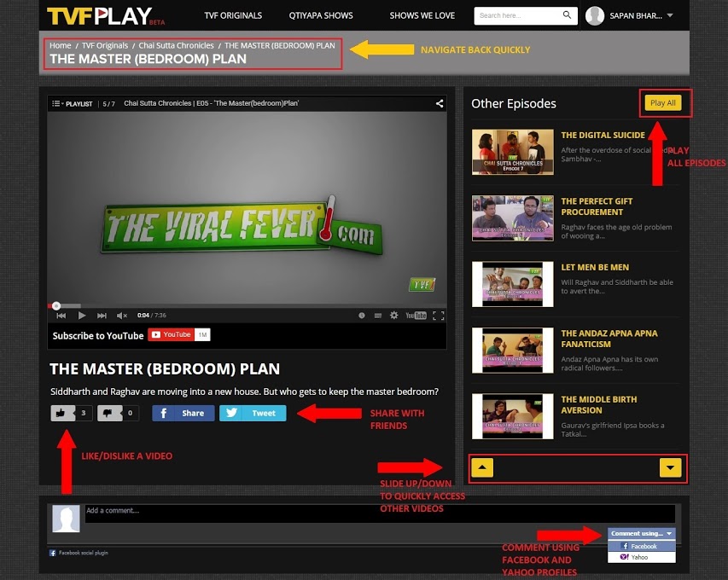Click the red YouTube subscribe button
Image resolution: width=728 pixels, height=580 pixels.
pos(171,334)
